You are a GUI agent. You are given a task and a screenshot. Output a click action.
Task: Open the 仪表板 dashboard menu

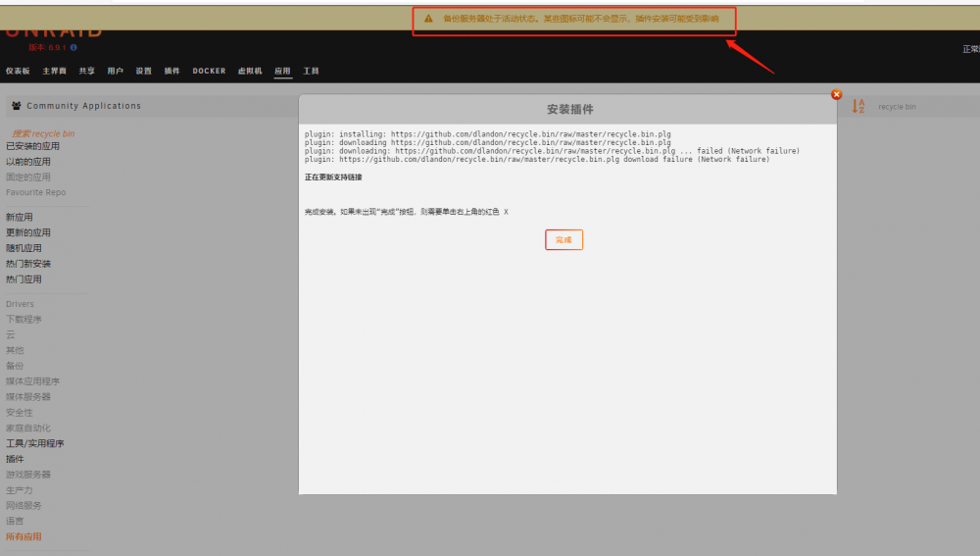18,71
